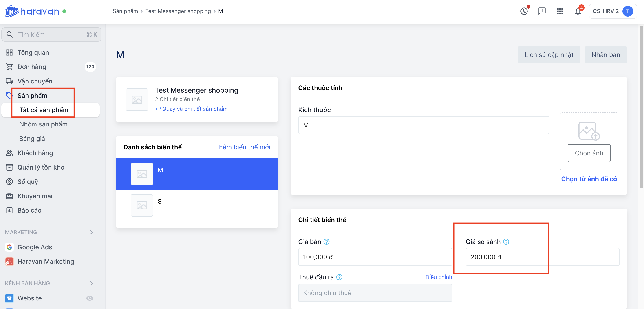
Task: Select Nhóm sản phẩm submenu
Action: pos(44,124)
